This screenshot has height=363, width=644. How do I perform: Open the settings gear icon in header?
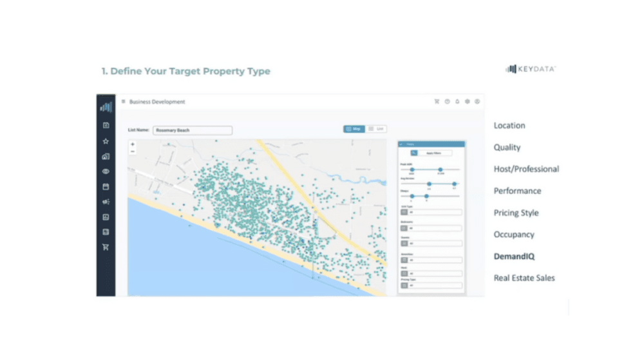pos(467,101)
